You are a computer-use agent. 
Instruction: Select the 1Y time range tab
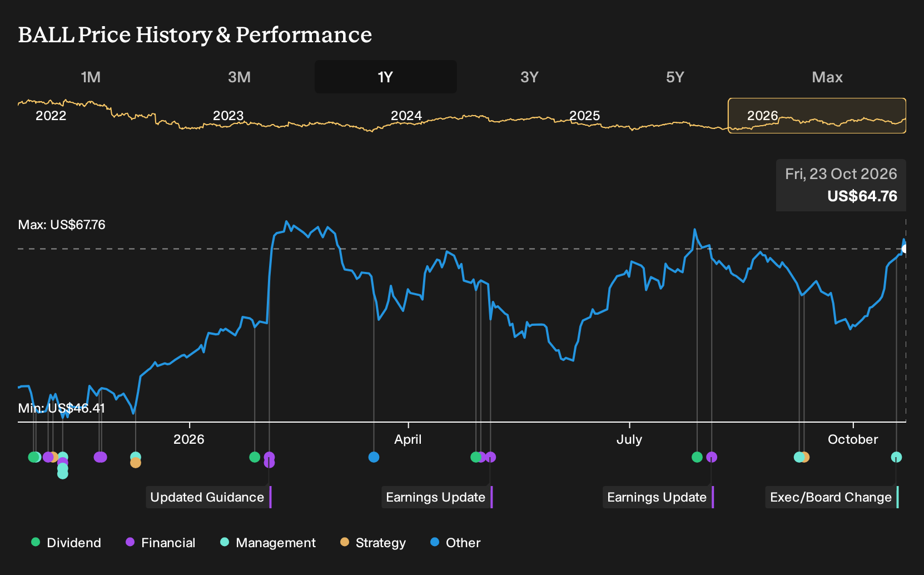[x=385, y=77]
